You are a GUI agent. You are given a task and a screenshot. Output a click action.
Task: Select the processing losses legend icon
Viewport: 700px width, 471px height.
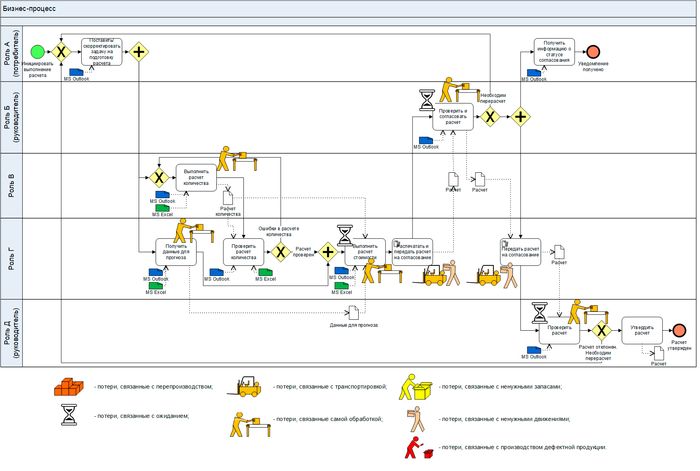(x=248, y=421)
